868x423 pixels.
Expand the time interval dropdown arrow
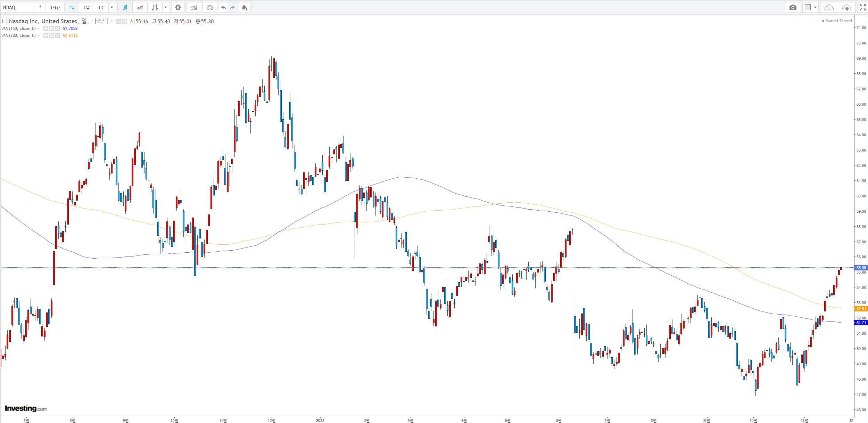coord(112,7)
